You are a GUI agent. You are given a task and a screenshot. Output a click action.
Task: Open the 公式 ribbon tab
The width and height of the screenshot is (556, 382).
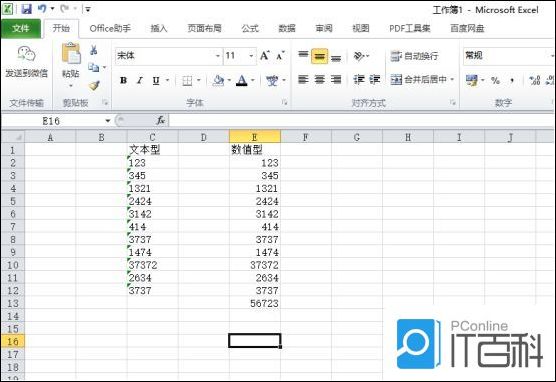tap(250, 28)
